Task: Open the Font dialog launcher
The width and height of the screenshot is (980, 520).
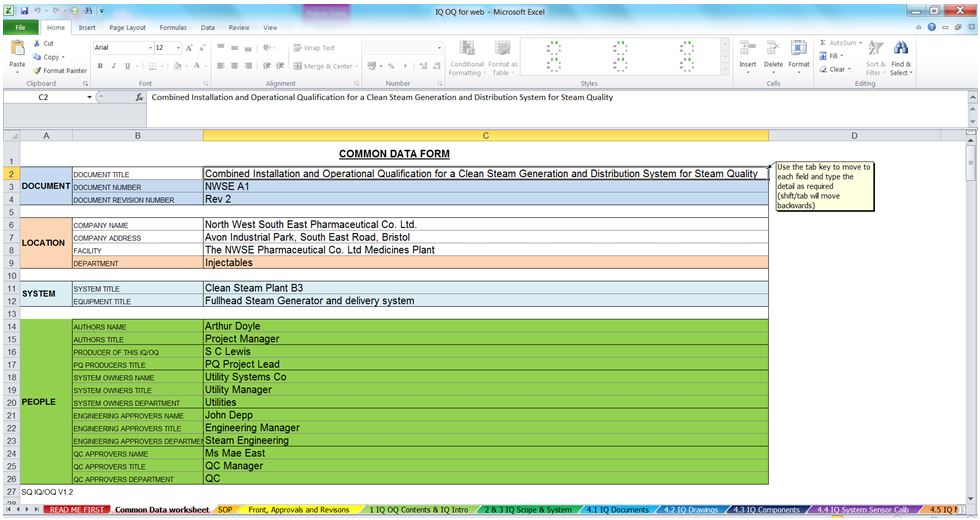Action: (205, 84)
